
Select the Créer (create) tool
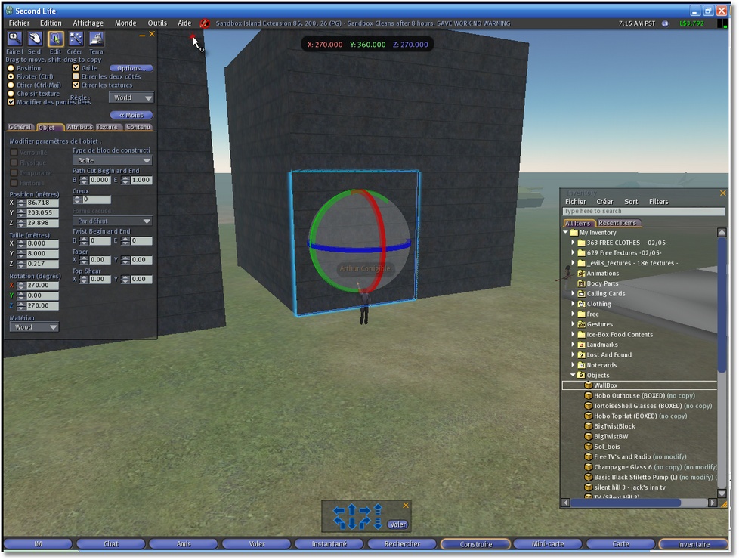tap(76, 39)
